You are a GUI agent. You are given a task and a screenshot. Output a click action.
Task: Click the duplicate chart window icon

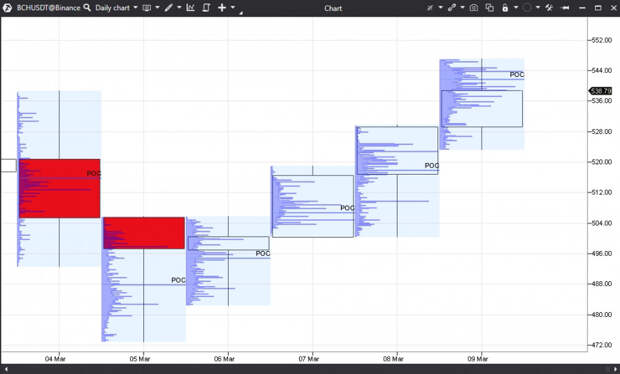(490, 8)
